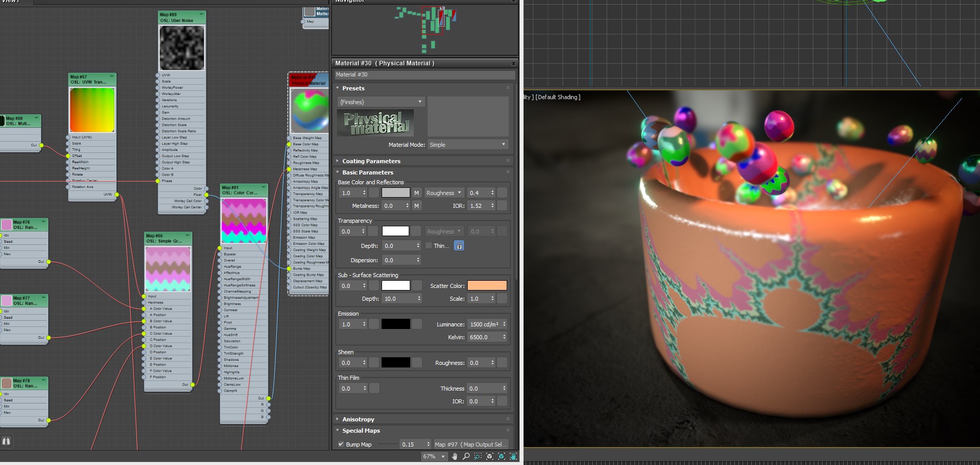Image resolution: width=980 pixels, height=465 pixels.
Task: Expand the Coating Parameters rollout
Action: [x=371, y=161]
